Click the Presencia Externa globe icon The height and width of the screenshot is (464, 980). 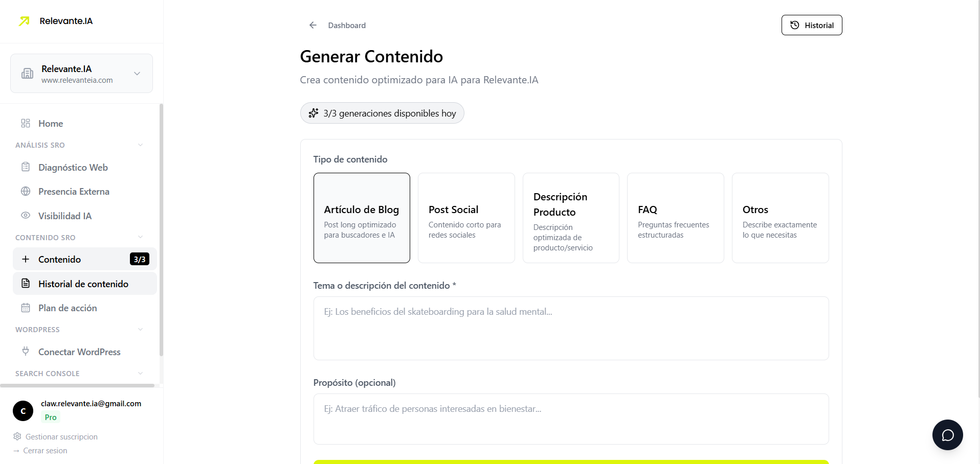coord(26,191)
